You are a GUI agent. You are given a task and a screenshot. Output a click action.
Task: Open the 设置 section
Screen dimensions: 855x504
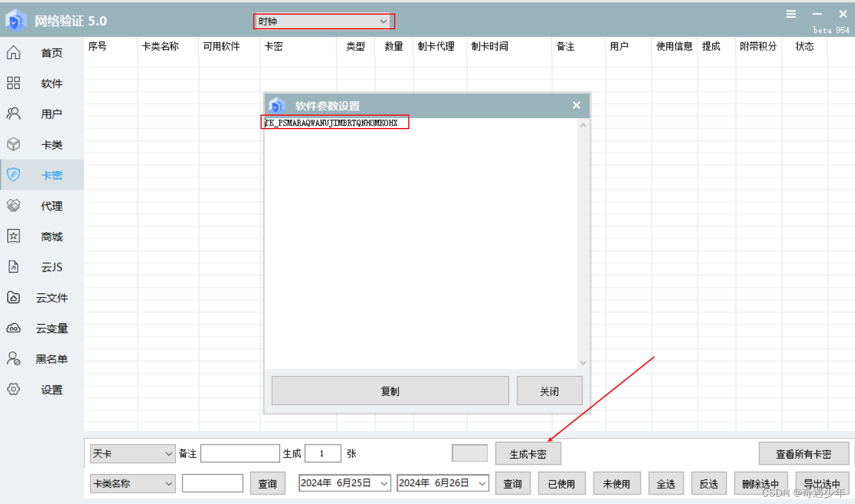pos(52,389)
